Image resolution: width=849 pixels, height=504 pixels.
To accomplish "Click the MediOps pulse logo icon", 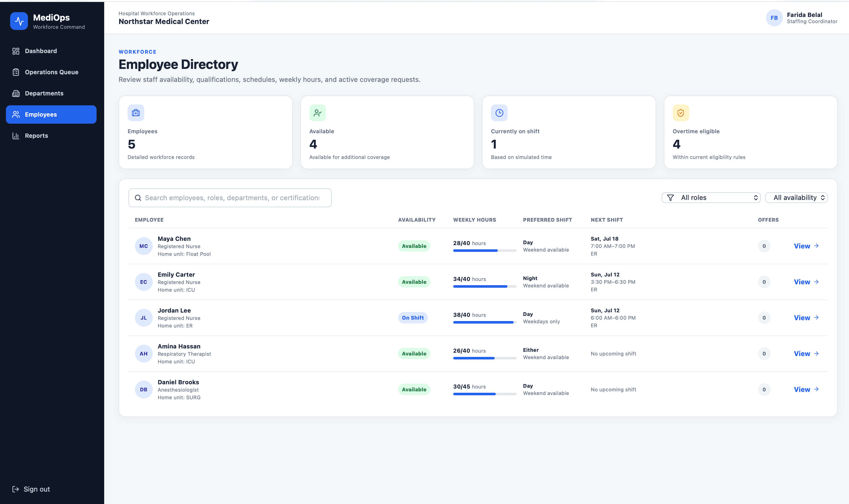I will pos(19,21).
